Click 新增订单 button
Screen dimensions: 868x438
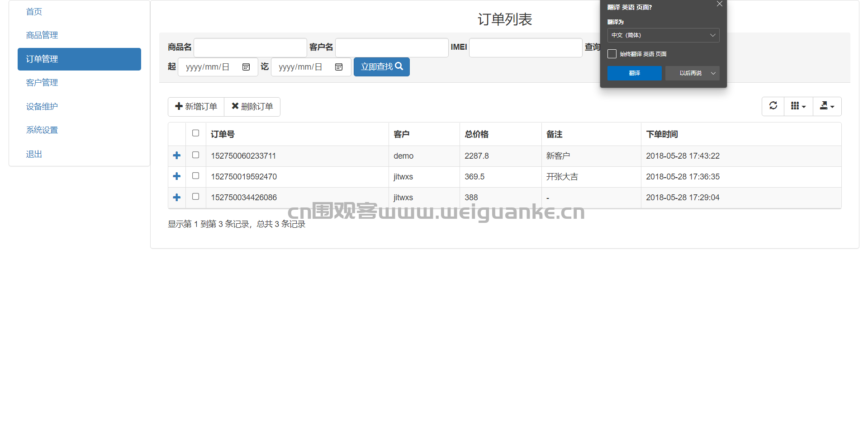(196, 107)
